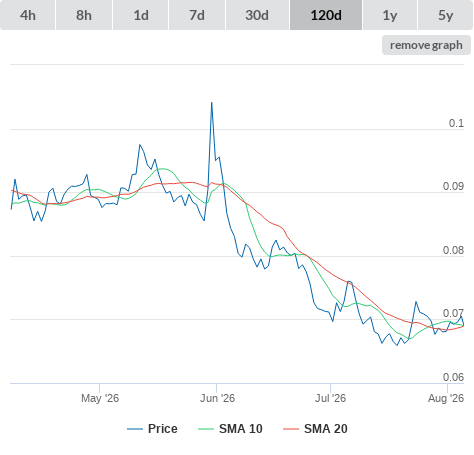Click the May '26 axis label
Viewport: 474px width, 455px height.
pos(100,398)
